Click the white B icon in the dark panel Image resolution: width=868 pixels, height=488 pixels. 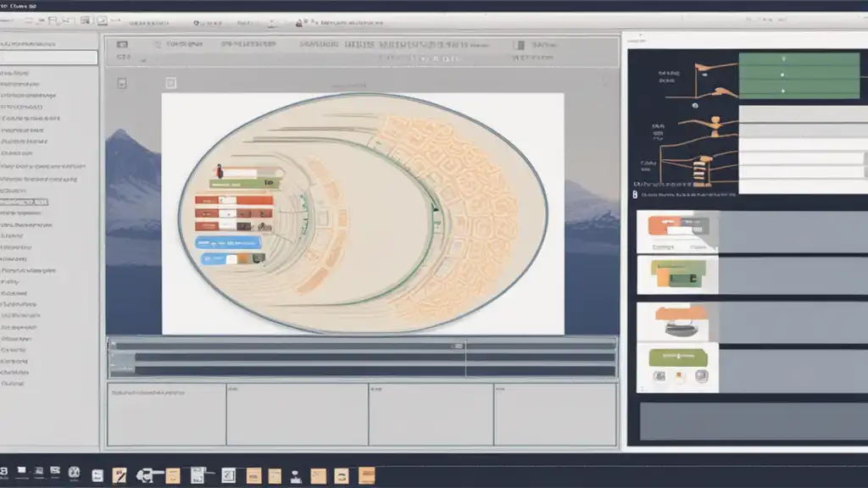coord(635,195)
